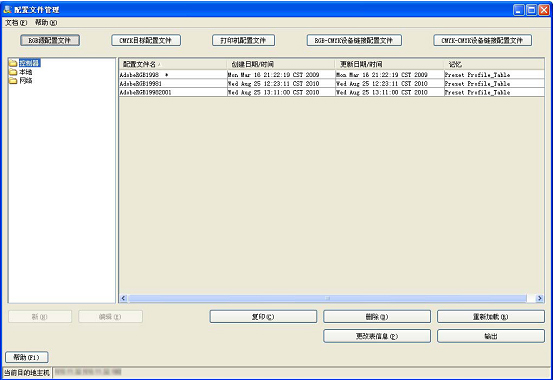Click the 删除 button
The width and height of the screenshot is (553, 380).
377,316
